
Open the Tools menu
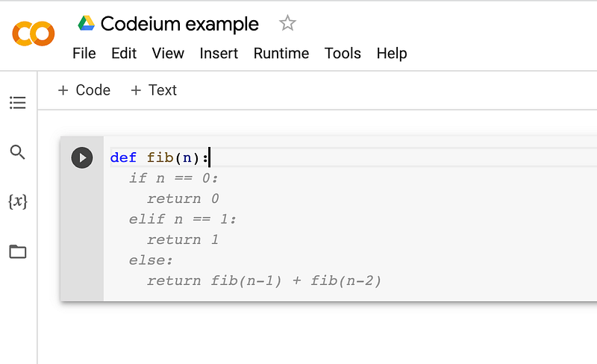[343, 53]
